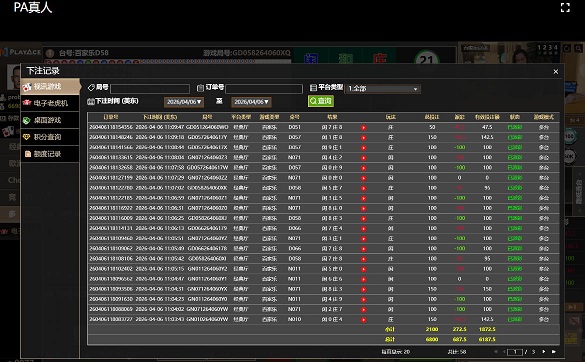Click subtotal payout 272.5
Viewport: 585px width, 362px height.
pyautogui.click(x=459, y=330)
